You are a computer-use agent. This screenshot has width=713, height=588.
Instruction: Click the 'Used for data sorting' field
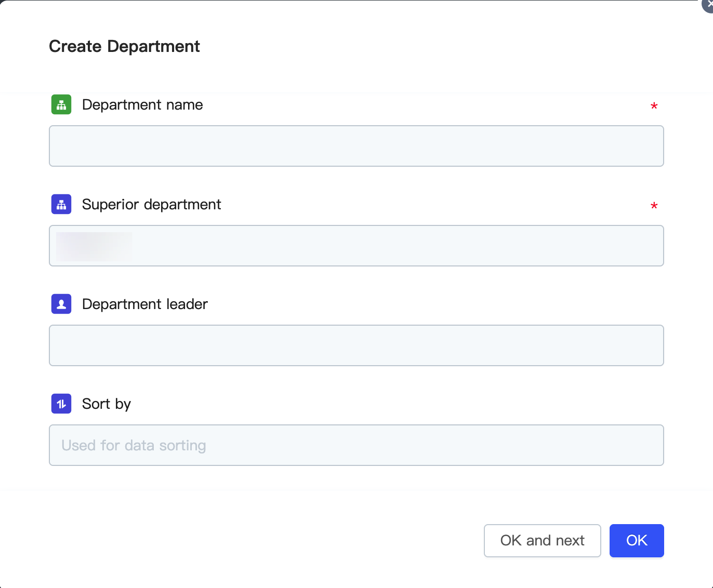pyautogui.click(x=356, y=445)
